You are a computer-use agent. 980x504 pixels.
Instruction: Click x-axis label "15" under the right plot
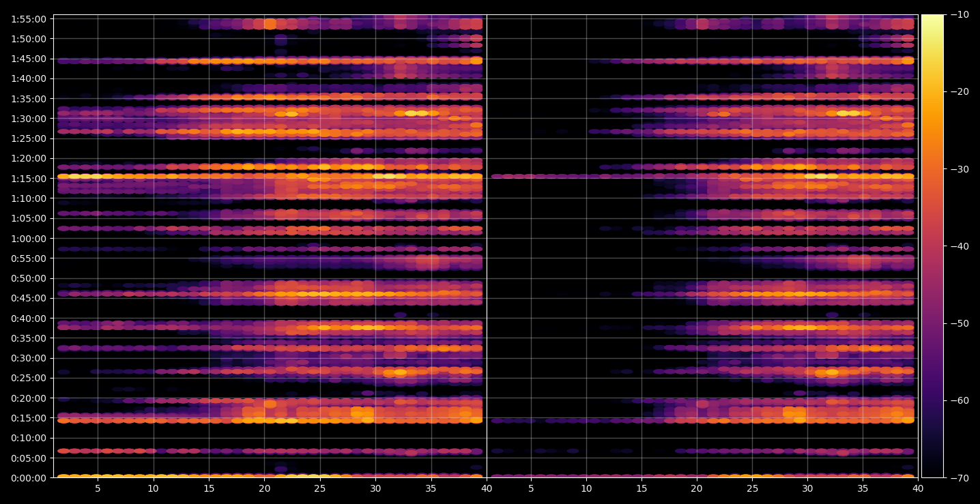[x=642, y=488]
